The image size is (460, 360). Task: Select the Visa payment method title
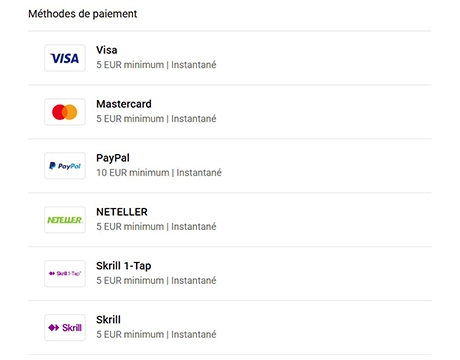click(107, 50)
